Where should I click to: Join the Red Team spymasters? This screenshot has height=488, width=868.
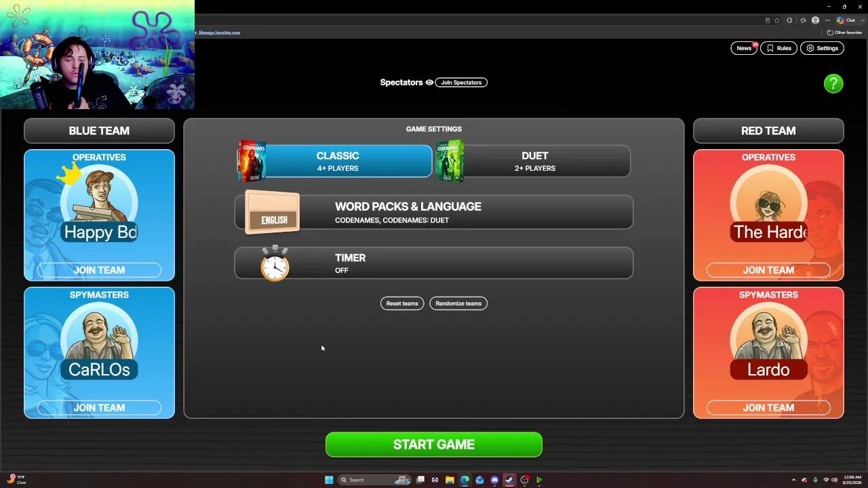point(768,407)
